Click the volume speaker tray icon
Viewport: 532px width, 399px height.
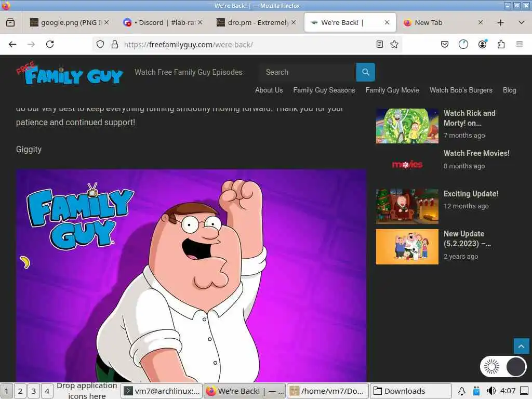tap(491, 391)
